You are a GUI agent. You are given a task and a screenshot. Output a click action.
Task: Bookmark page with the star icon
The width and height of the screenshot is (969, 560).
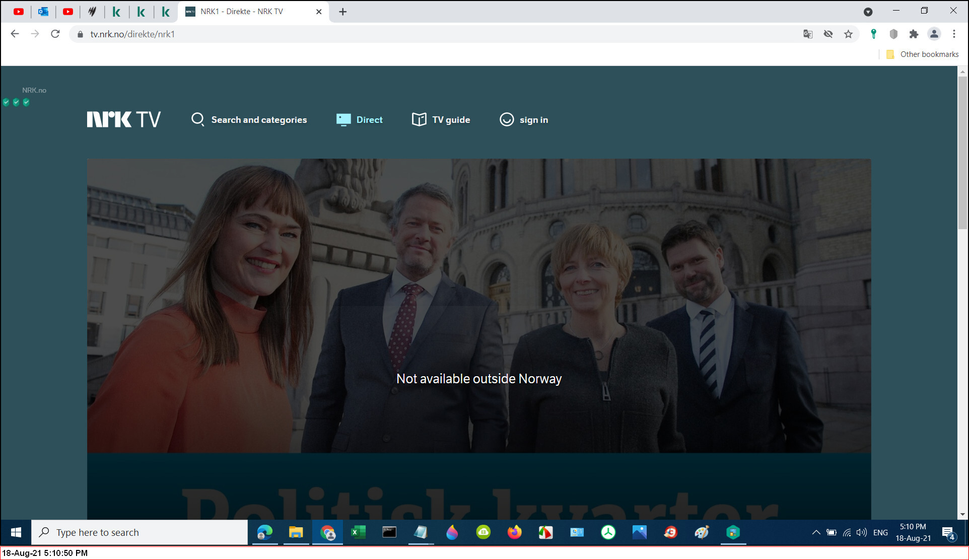pos(849,34)
